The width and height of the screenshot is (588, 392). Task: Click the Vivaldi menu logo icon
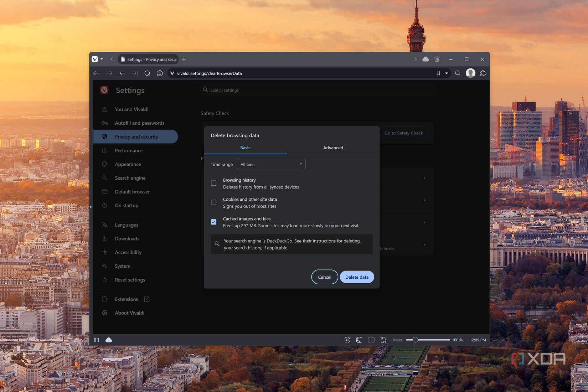(x=95, y=59)
